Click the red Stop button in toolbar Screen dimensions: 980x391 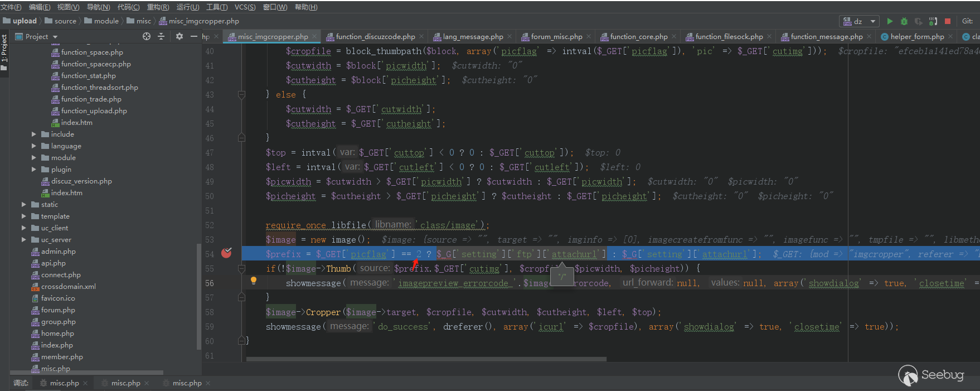[948, 21]
